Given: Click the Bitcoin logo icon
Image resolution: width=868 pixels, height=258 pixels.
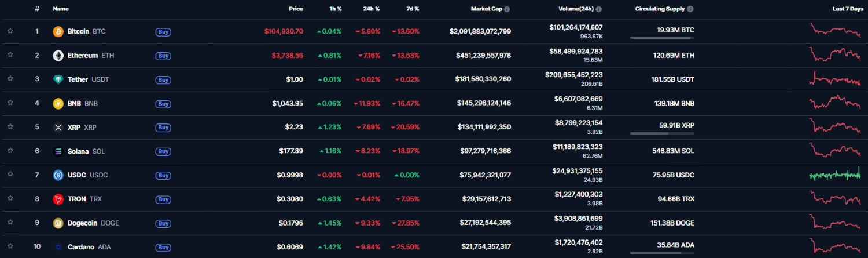Looking at the screenshot, I should [58, 31].
